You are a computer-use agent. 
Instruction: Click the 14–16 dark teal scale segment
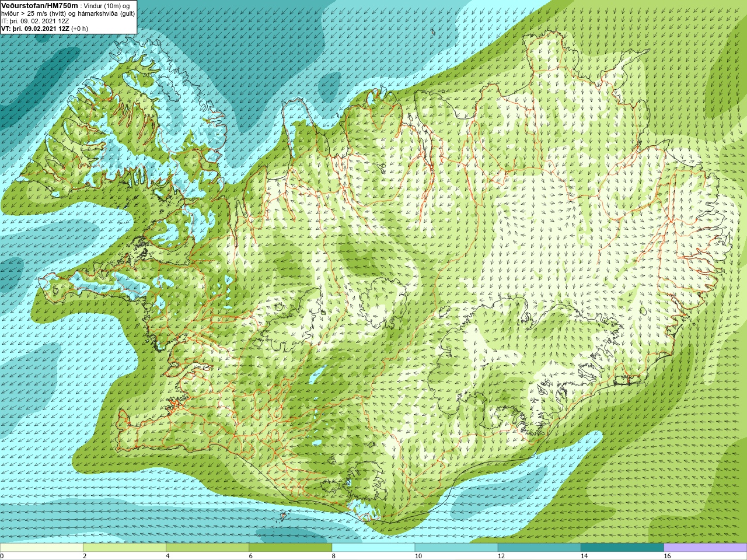tap(622, 548)
